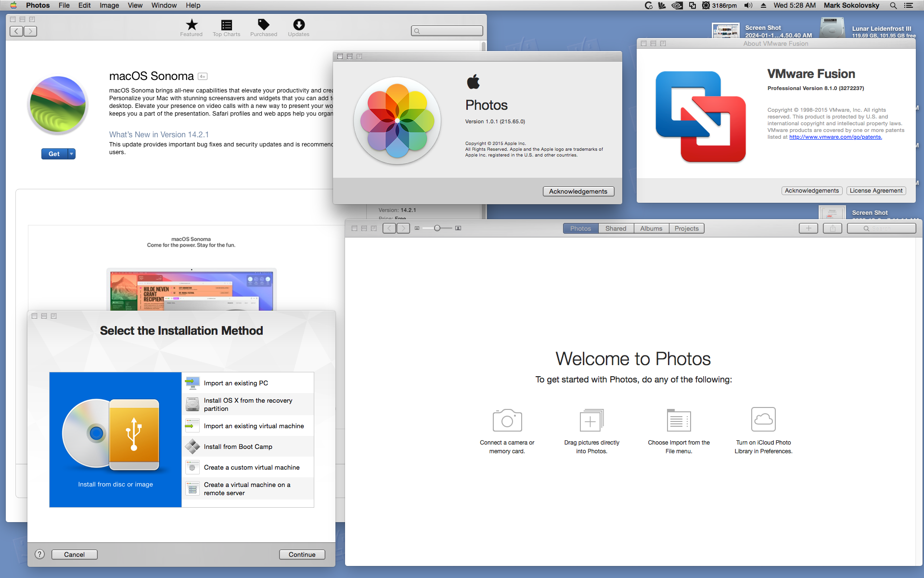Open the Updates download icon
The width and height of the screenshot is (924, 578).
click(298, 25)
